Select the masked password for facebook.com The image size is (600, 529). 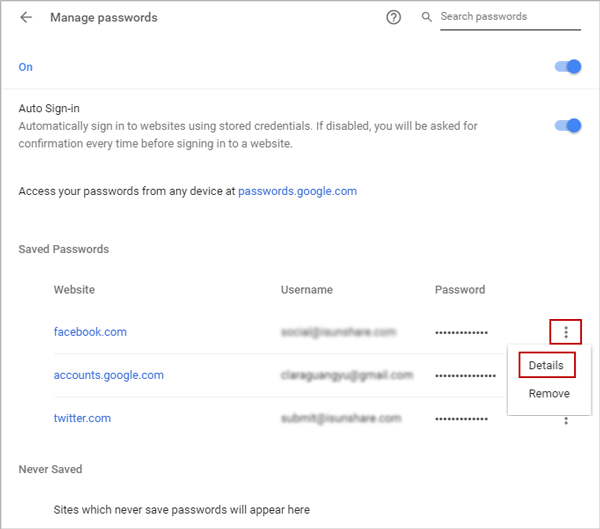[461, 333]
